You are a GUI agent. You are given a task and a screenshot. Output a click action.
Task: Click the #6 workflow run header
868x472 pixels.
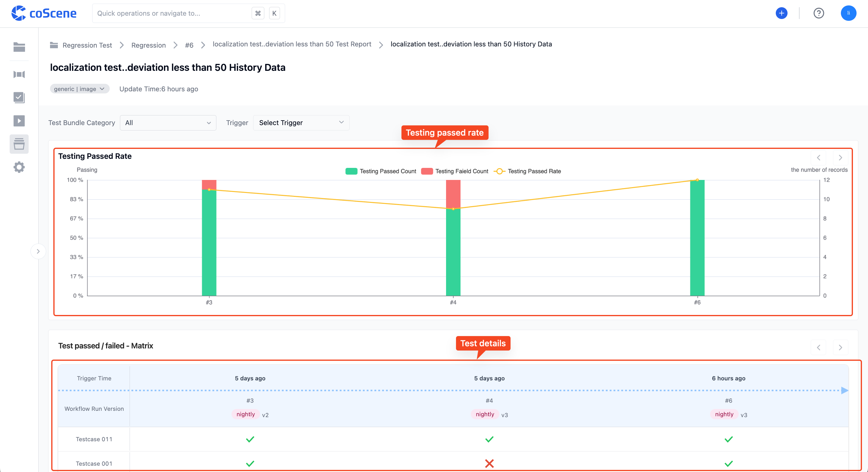point(728,401)
